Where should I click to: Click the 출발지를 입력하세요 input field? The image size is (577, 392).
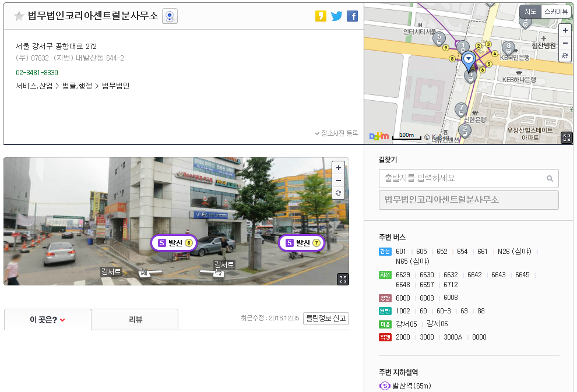[469, 178]
